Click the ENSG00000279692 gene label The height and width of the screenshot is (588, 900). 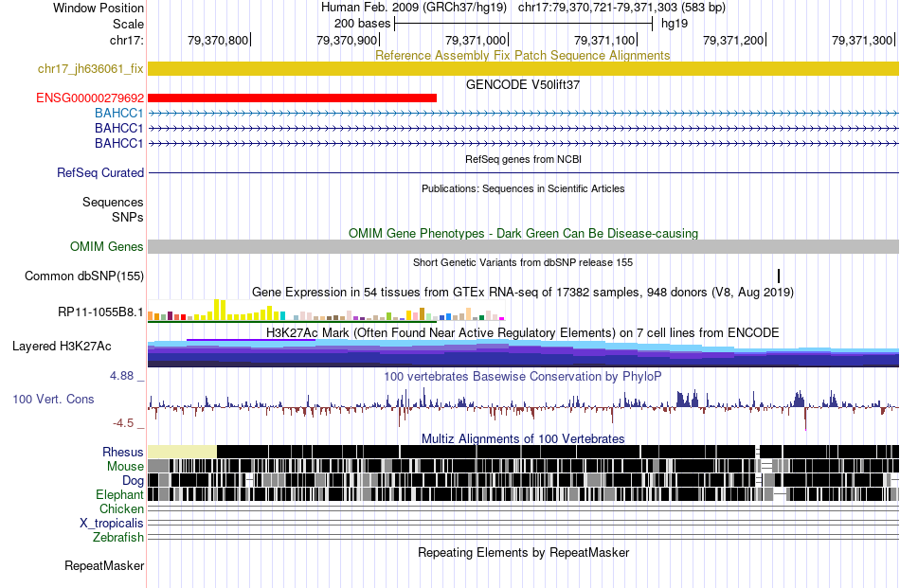(x=90, y=98)
